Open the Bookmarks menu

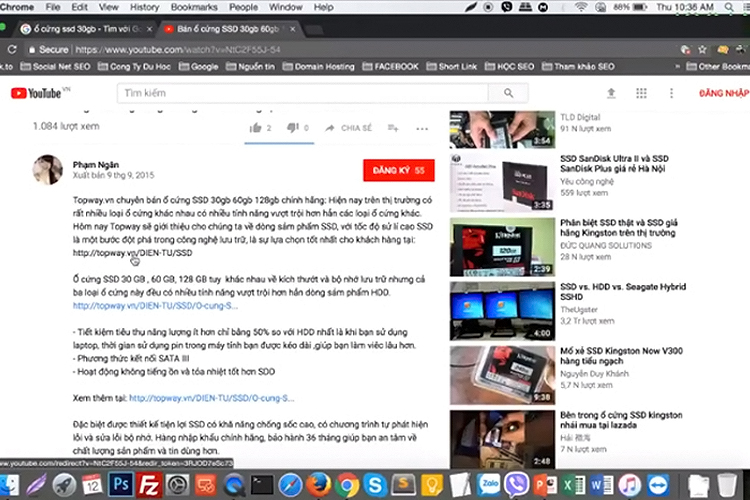click(x=194, y=7)
